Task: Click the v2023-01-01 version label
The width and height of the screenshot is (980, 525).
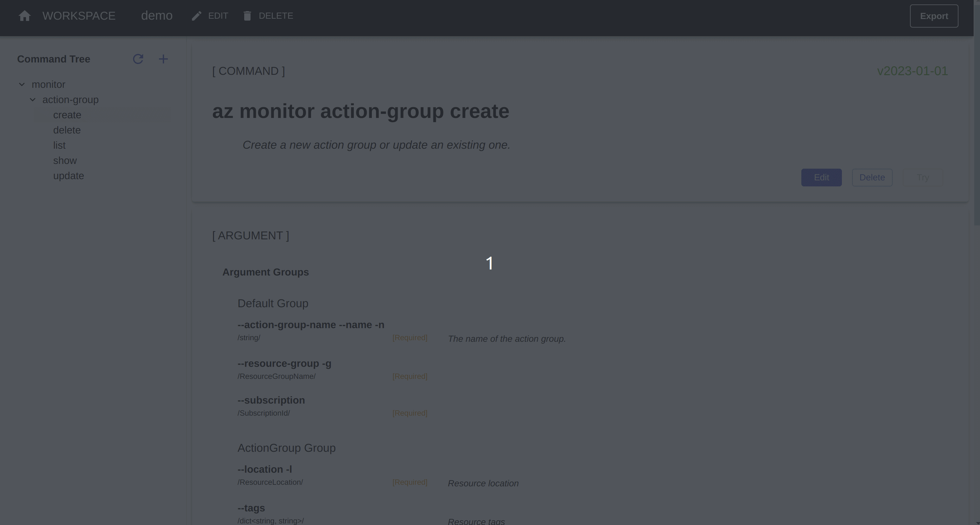Action: (x=912, y=71)
